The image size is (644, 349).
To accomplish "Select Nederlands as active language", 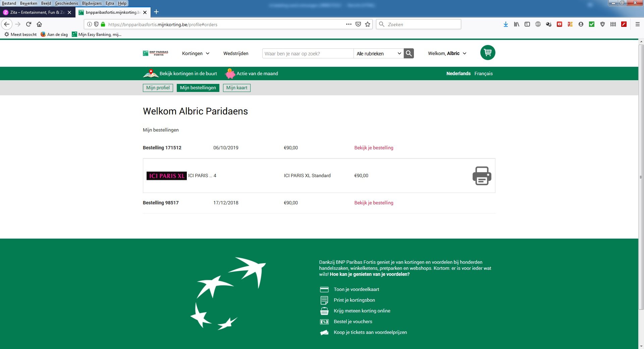I will [x=458, y=73].
